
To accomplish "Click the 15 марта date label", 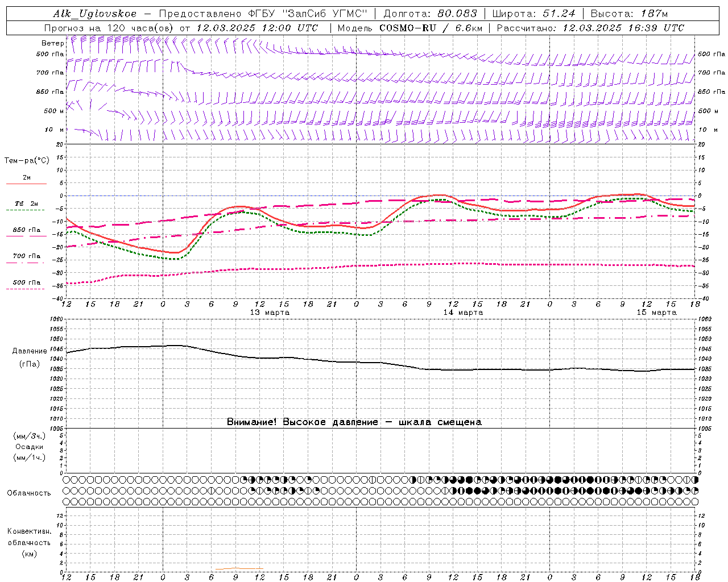I will tap(656, 313).
